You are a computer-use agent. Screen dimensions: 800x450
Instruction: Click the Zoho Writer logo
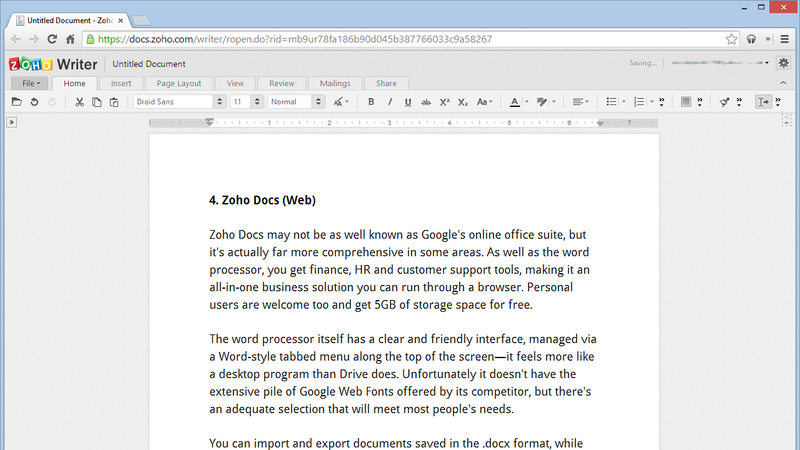(x=53, y=64)
